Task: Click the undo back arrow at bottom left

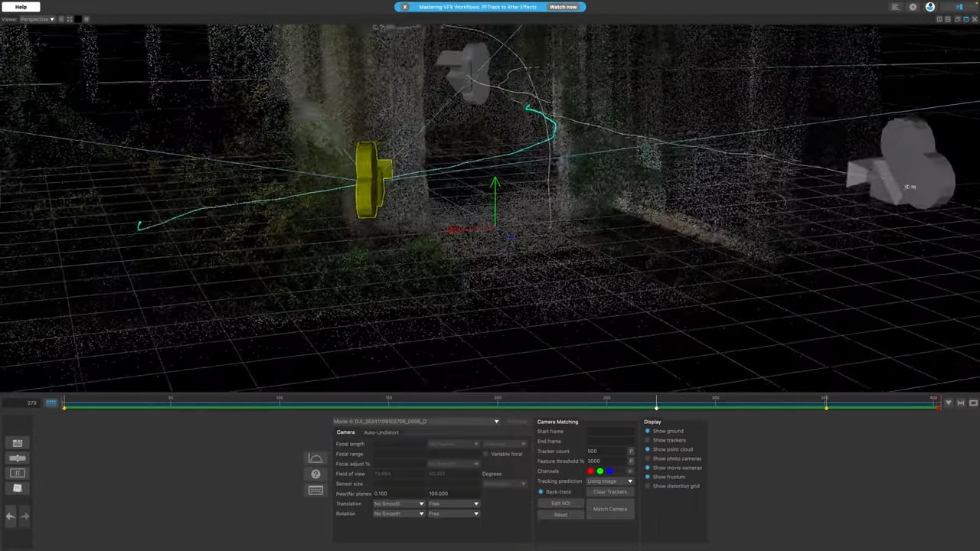Action: click(10, 517)
